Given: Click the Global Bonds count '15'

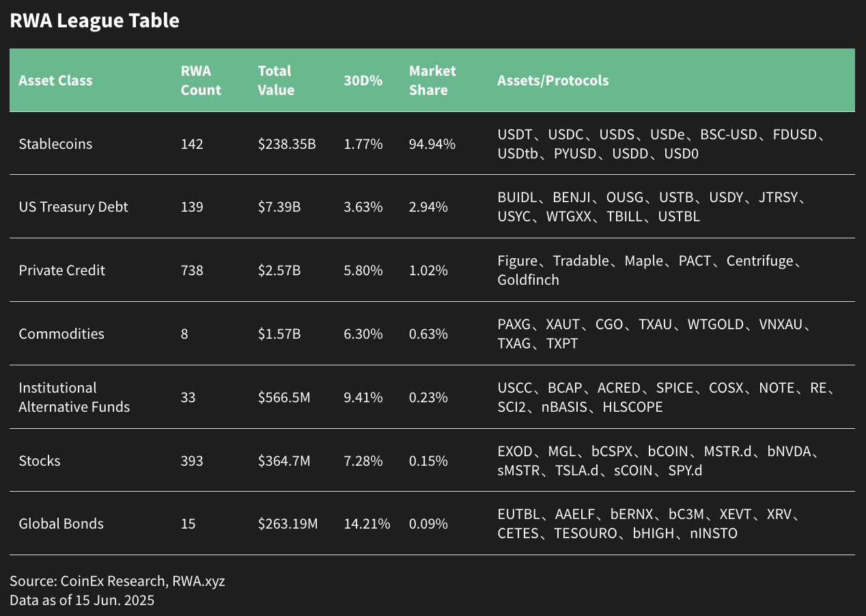Looking at the screenshot, I should (188, 524).
